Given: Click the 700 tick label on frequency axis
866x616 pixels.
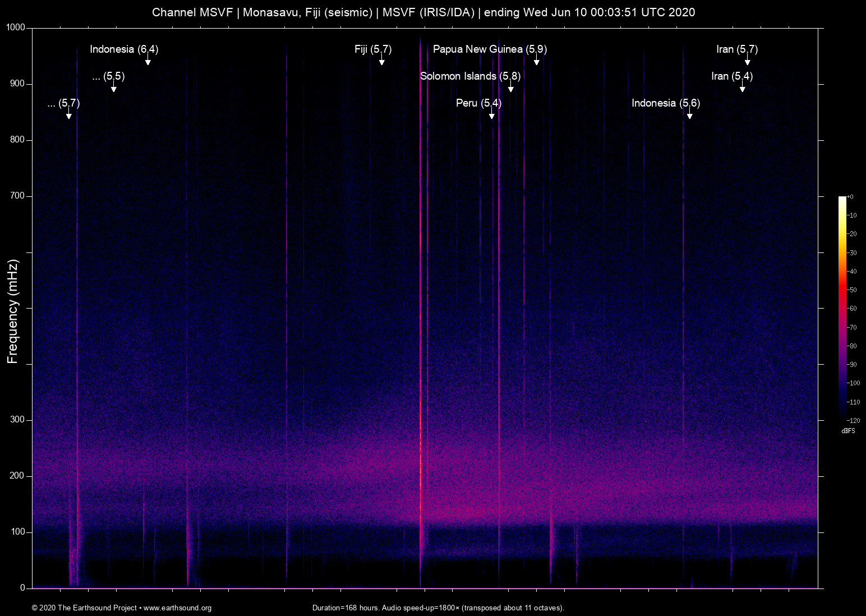Looking at the screenshot, I should tap(18, 196).
